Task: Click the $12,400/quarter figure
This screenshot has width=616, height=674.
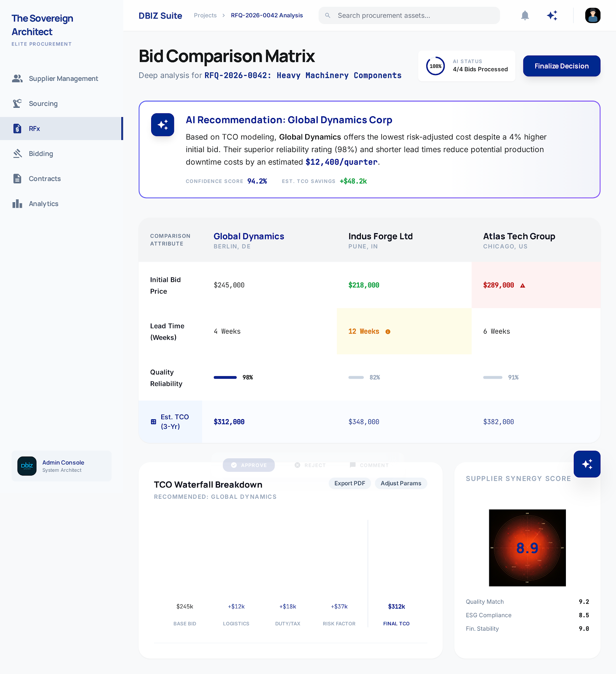Action: tap(341, 162)
